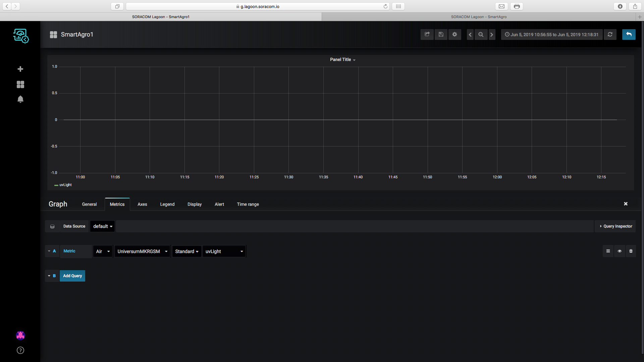
Task: Collapse query A using its arrow toggle
Action: (x=49, y=251)
